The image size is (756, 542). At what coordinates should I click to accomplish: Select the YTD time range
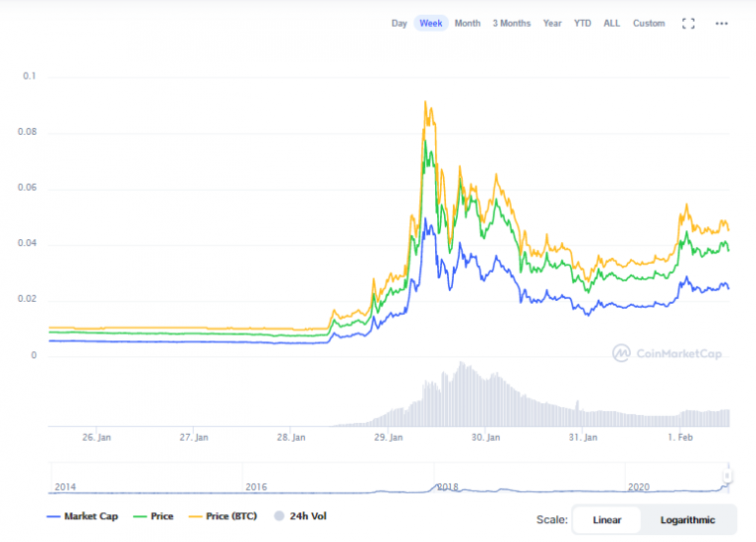coord(582,24)
